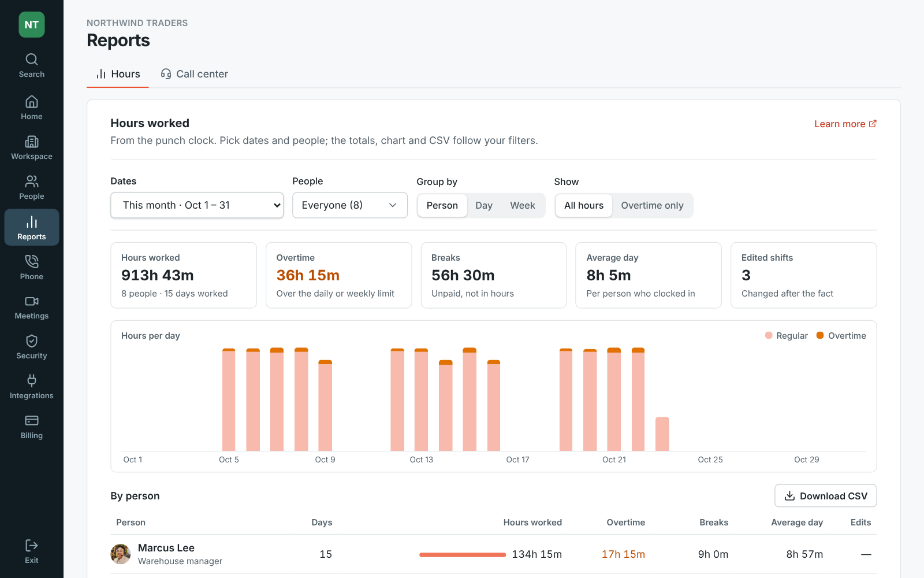Screen dimensions: 924x578
Task: Click the Overtime 36h 15m card
Action: [x=339, y=275]
